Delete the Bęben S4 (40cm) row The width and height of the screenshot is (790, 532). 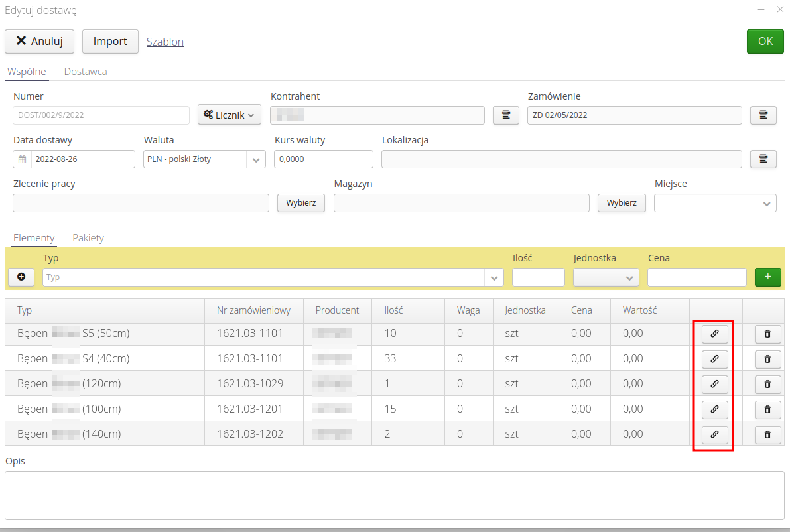click(767, 359)
